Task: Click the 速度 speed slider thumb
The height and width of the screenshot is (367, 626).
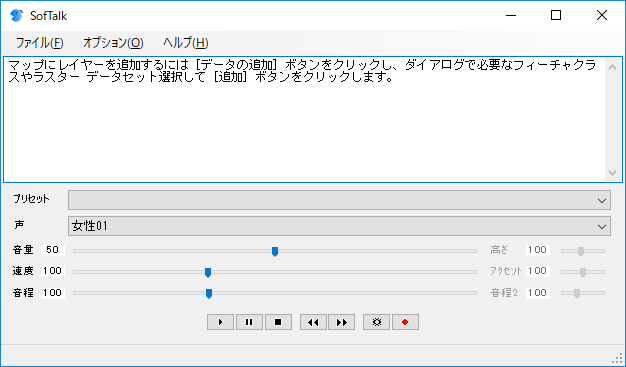Action: click(x=208, y=272)
